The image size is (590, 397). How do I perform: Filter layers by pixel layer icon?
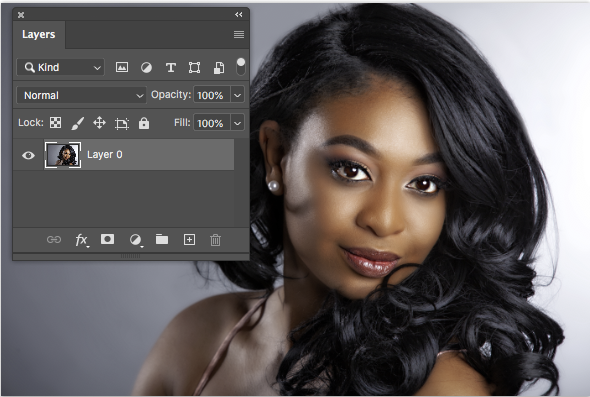click(x=122, y=67)
